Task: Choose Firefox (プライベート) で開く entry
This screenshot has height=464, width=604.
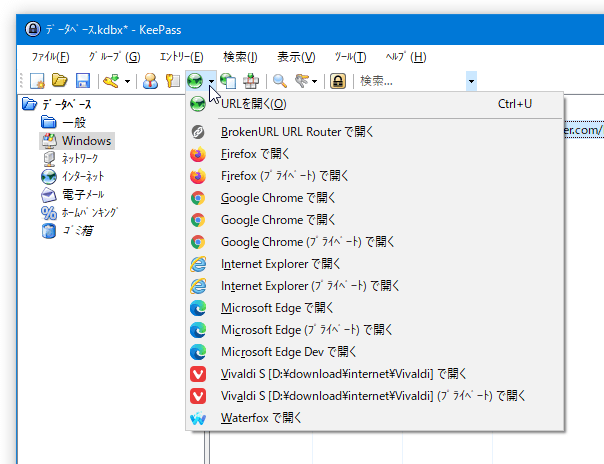Action: coord(374,176)
